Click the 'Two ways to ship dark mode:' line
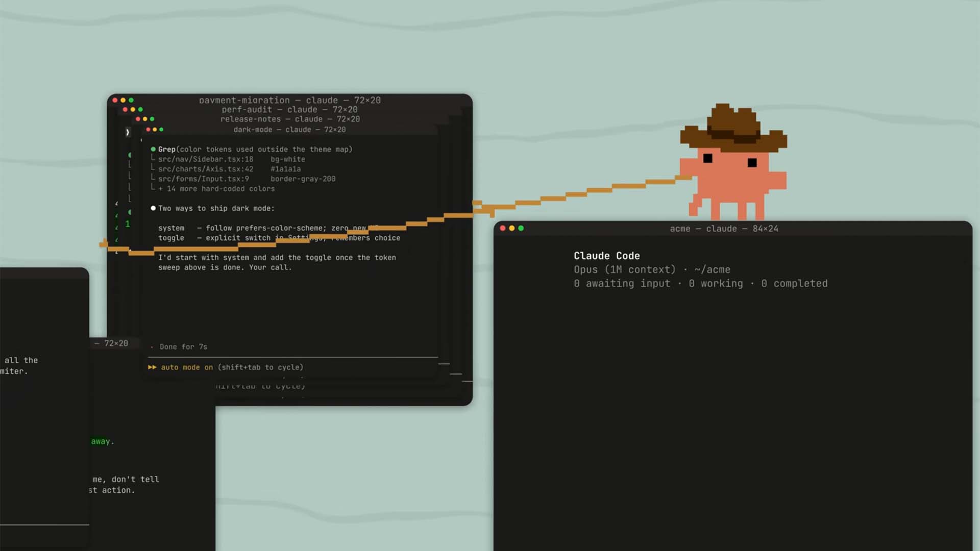 point(216,209)
